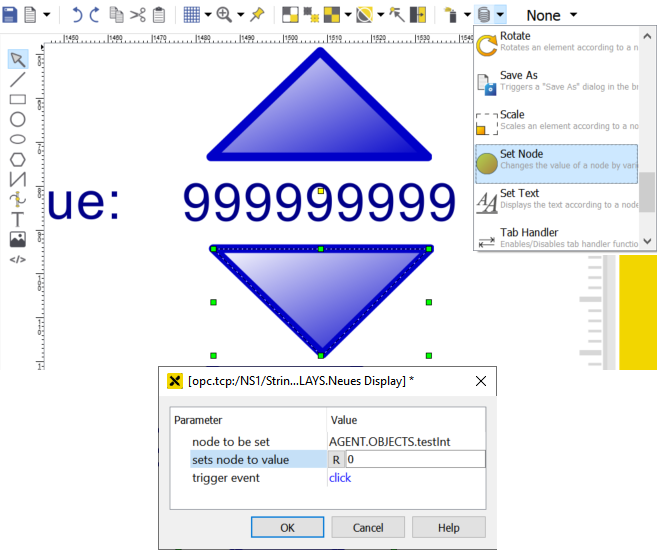Click the pushpin icon in the toolbar
Viewport: 657px width, 552px height.
(257, 15)
